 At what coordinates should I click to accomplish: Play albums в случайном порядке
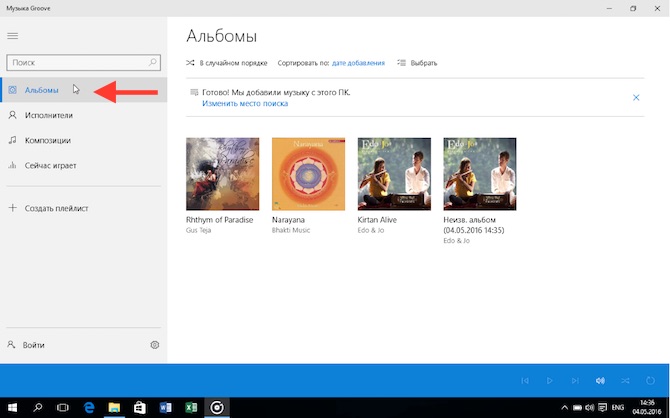(x=226, y=63)
